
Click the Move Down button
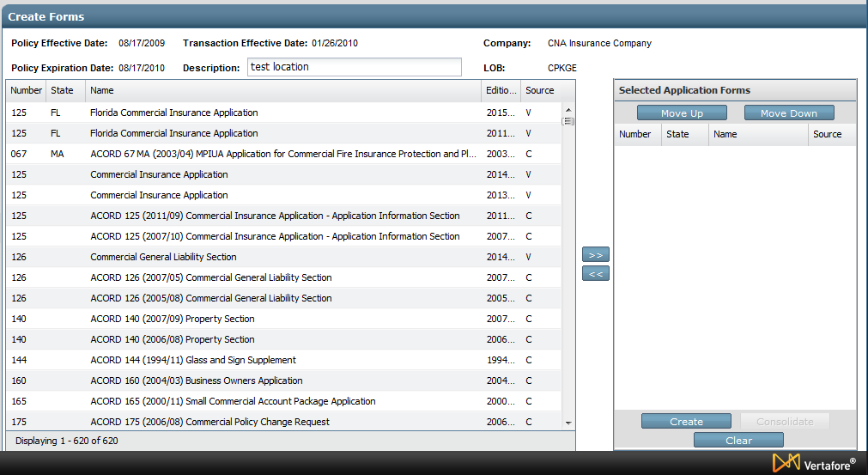click(x=788, y=113)
